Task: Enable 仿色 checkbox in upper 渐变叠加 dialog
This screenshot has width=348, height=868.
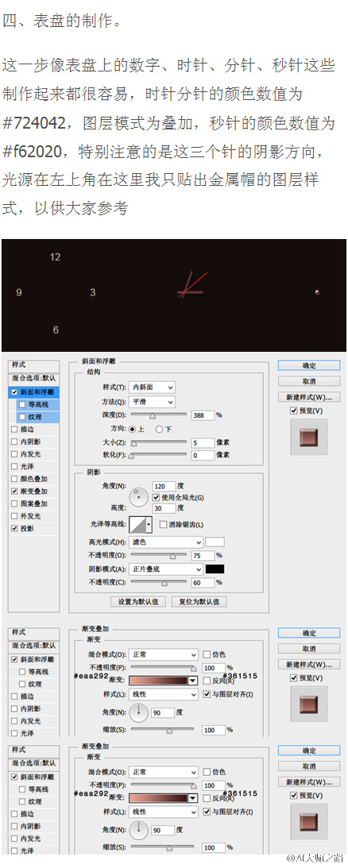Action: 207,654
